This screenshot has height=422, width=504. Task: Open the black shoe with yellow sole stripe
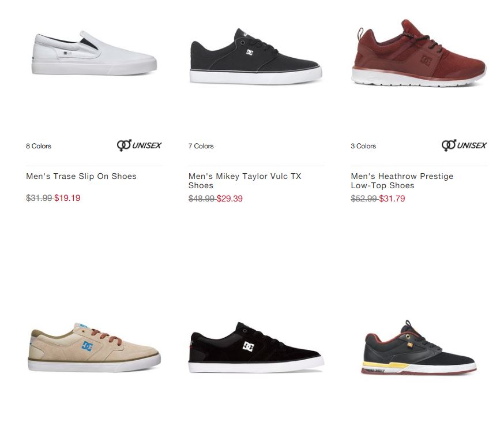click(419, 348)
